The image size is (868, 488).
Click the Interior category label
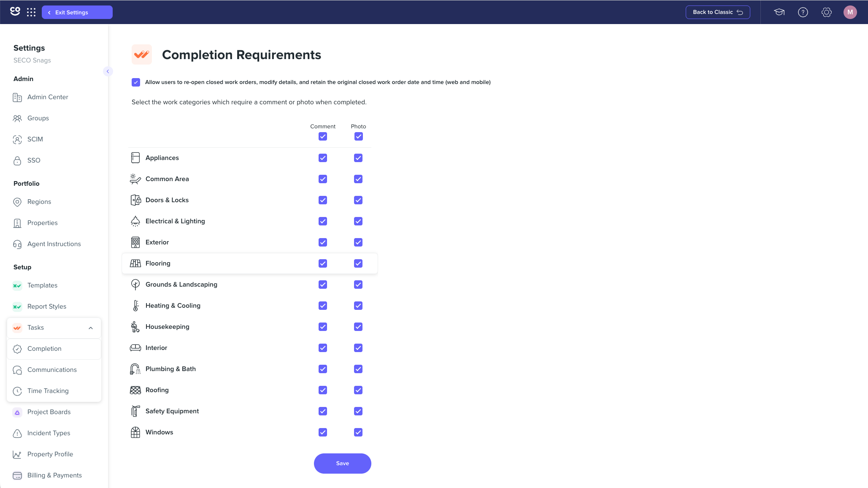point(157,348)
